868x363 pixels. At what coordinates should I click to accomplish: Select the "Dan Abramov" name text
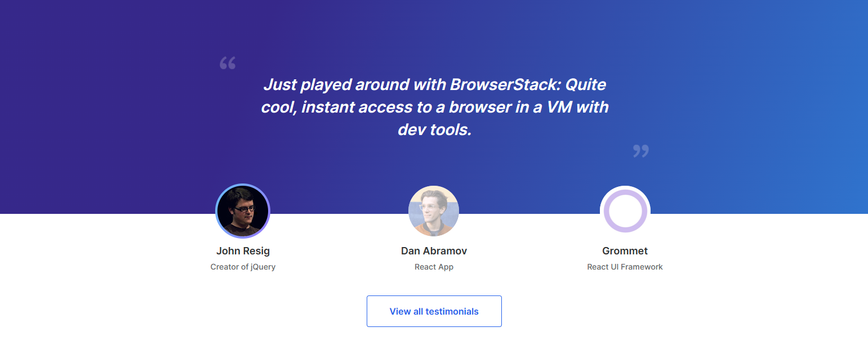pos(434,251)
